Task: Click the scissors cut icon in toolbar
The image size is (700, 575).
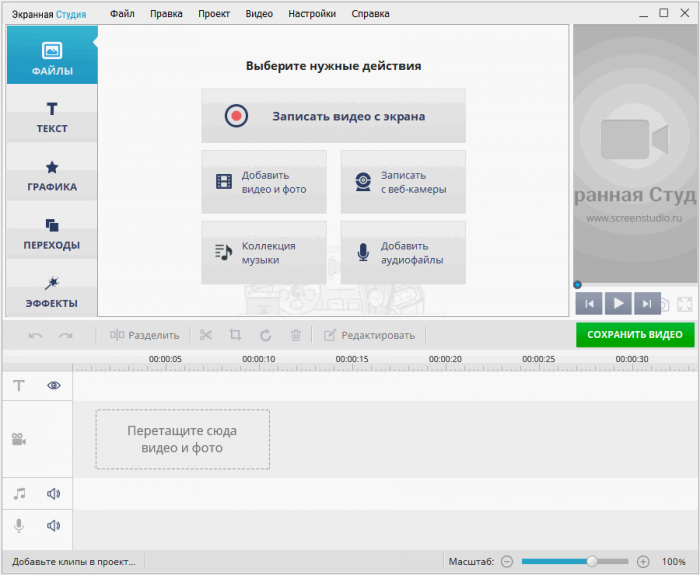Action: coord(206,335)
